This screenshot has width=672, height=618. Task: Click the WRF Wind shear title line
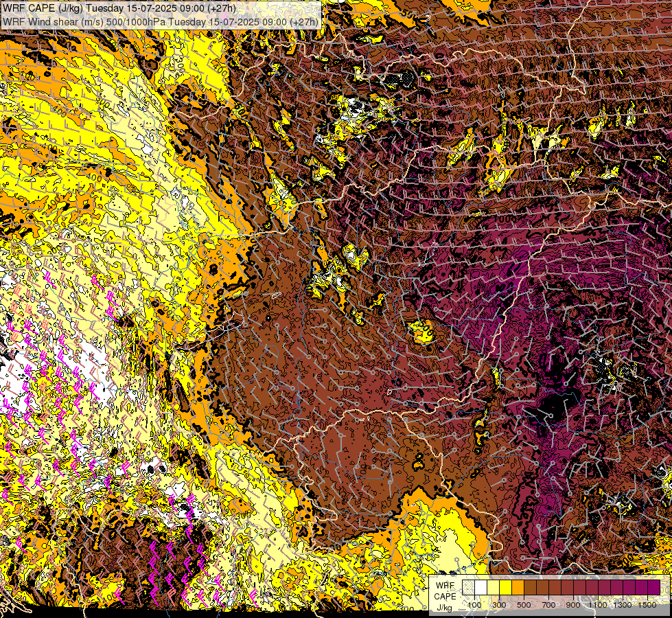point(161,22)
